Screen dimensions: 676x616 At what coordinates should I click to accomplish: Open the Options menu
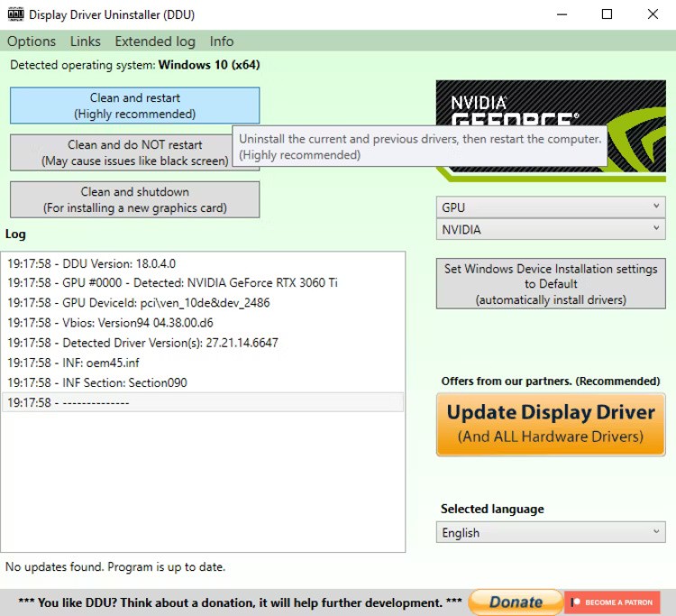pyautogui.click(x=32, y=41)
